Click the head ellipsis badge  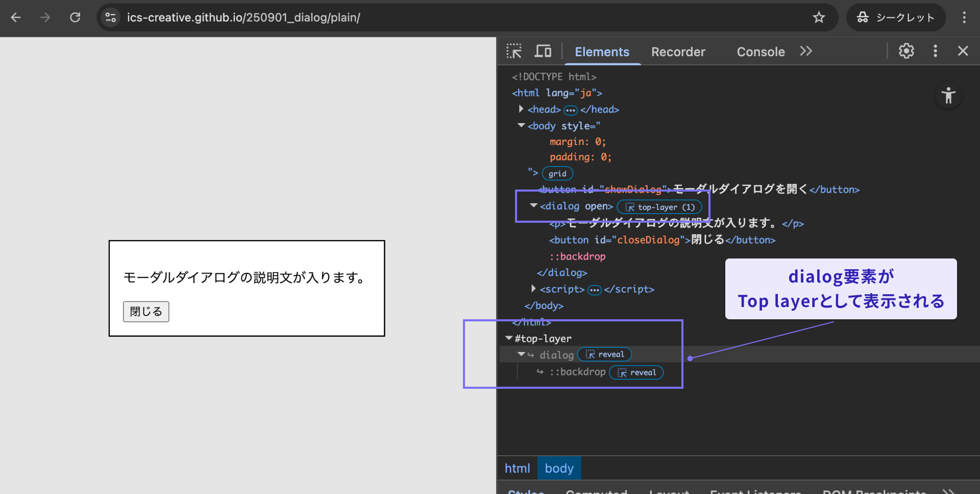coord(571,110)
